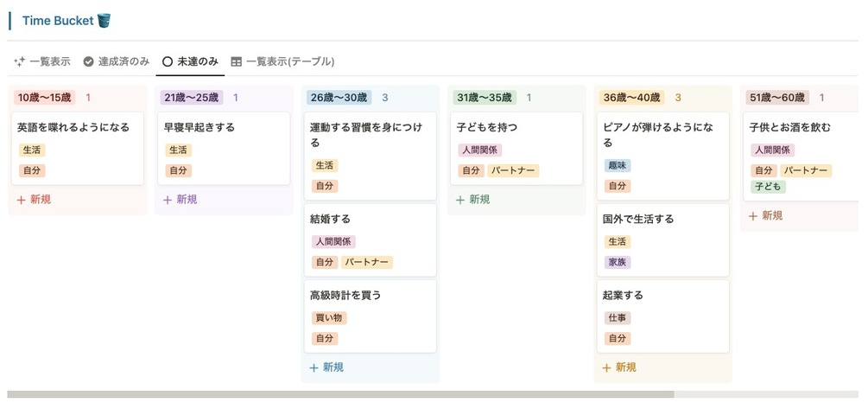Click the plus icon under 26歳〜30歳 column

(x=314, y=367)
